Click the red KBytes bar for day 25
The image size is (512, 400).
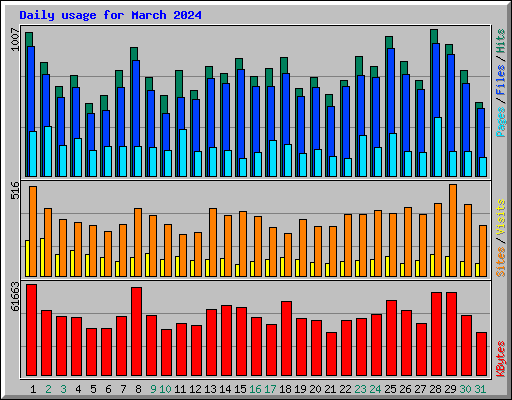coord(391,338)
